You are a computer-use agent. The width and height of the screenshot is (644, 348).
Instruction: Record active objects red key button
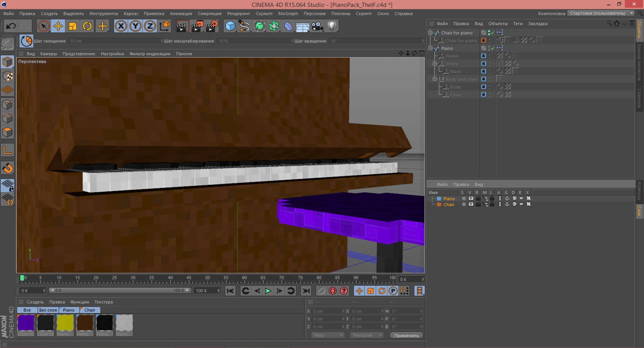pyautogui.click(x=332, y=291)
